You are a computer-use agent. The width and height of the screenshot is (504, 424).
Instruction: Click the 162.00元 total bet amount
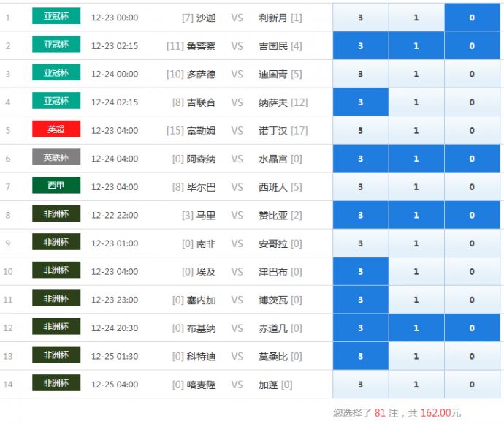(439, 413)
